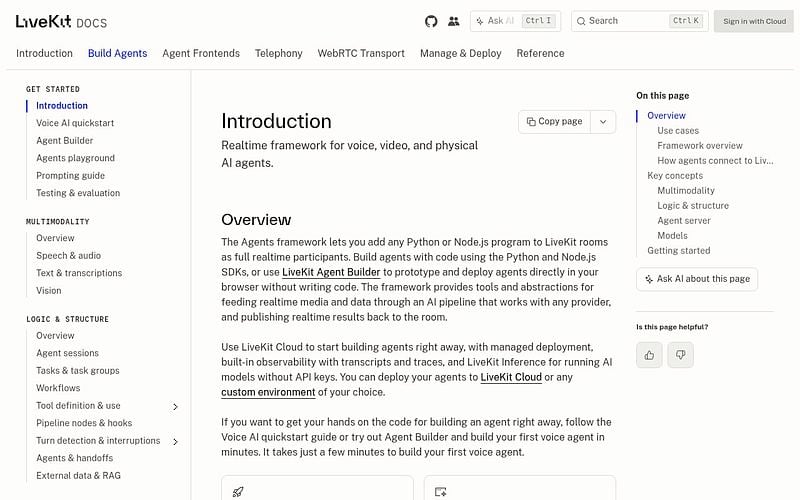800x500 pixels.
Task: Open the community people icon
Action: click(x=454, y=21)
